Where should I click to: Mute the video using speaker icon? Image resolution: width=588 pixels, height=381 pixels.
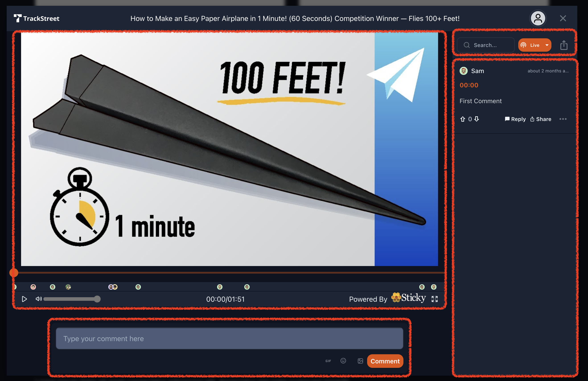pos(38,299)
